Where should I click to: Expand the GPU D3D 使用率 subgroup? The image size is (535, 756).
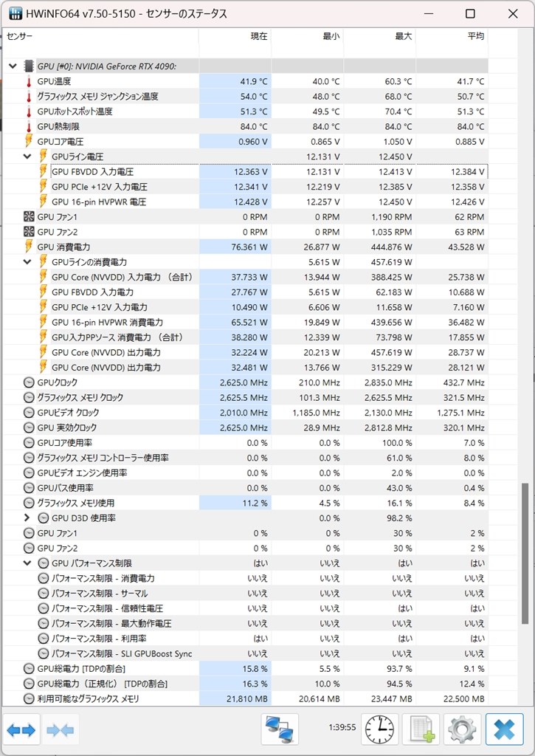click(x=27, y=518)
